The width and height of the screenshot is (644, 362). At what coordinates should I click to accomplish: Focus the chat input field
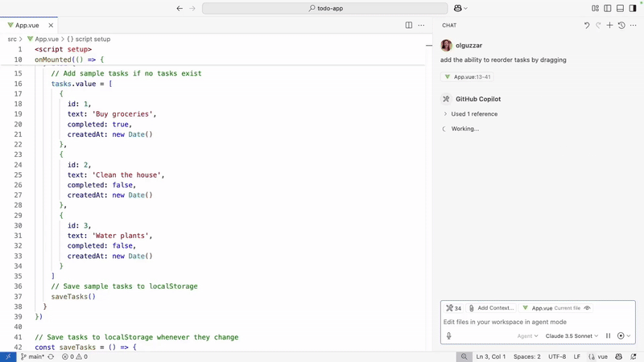tap(538, 322)
